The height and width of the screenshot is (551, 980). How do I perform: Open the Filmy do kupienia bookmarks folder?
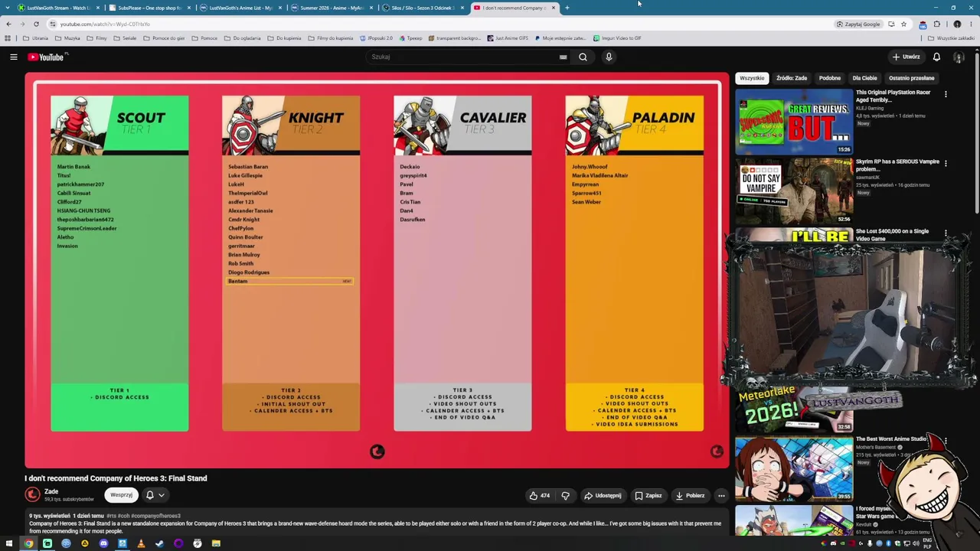coord(331,38)
